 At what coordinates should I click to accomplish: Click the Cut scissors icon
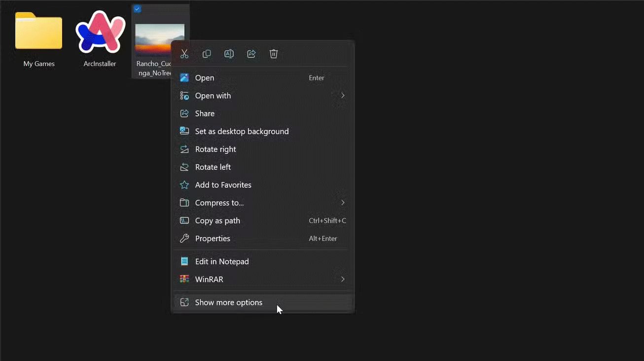tap(184, 54)
